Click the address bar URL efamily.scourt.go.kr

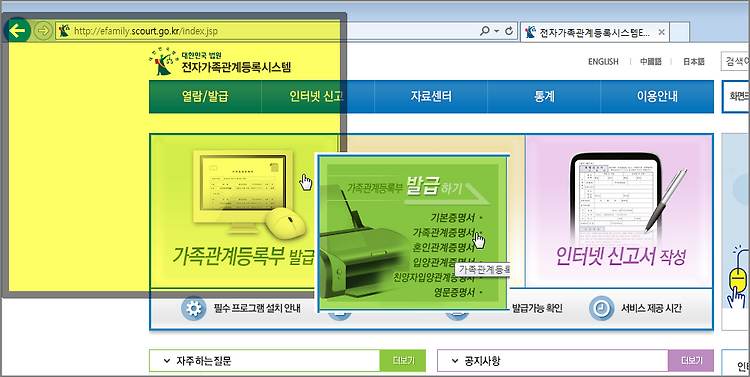coord(145,31)
